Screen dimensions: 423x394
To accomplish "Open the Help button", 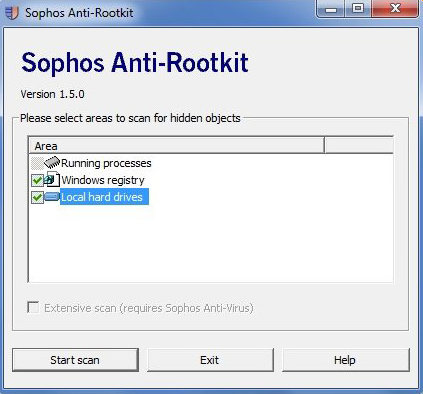I will click(346, 360).
